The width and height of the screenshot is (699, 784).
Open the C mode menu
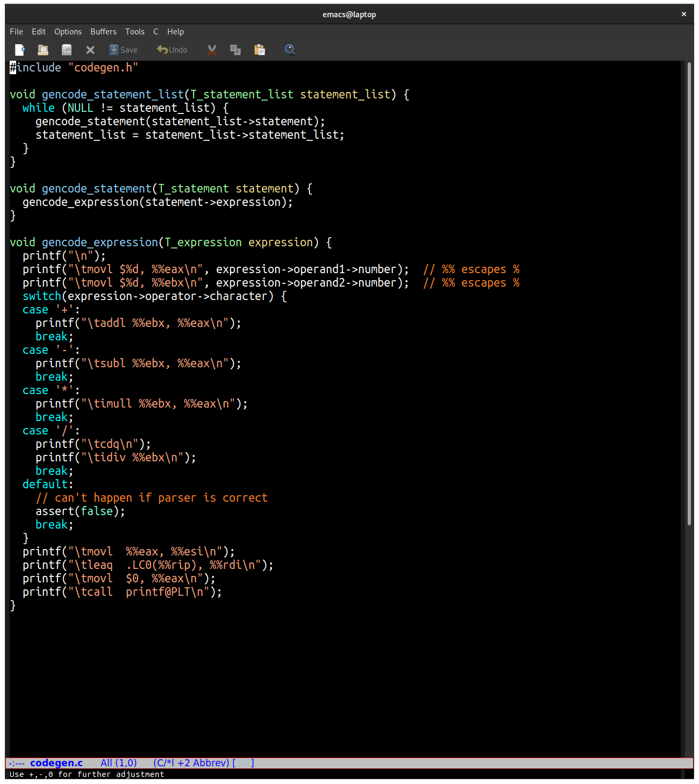pyautogui.click(x=155, y=31)
